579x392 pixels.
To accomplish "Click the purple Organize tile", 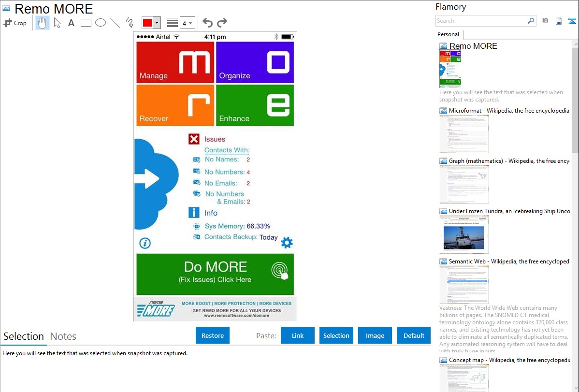I will tap(255, 62).
